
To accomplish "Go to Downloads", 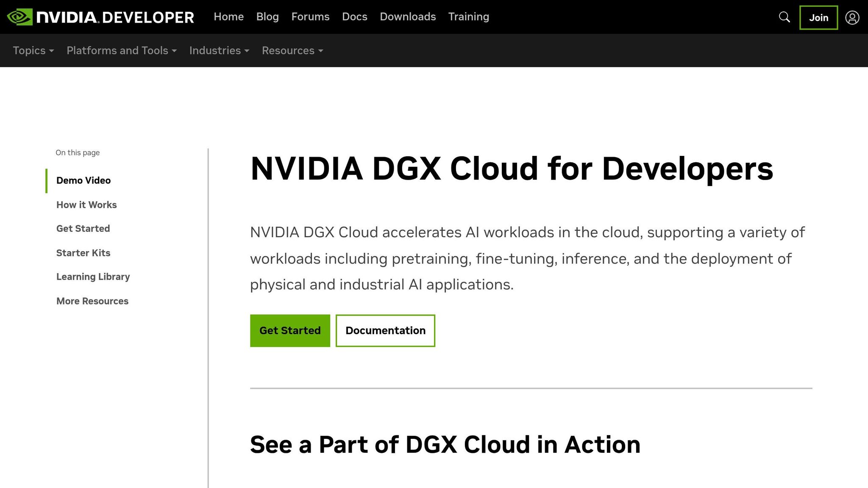I will tap(408, 17).
